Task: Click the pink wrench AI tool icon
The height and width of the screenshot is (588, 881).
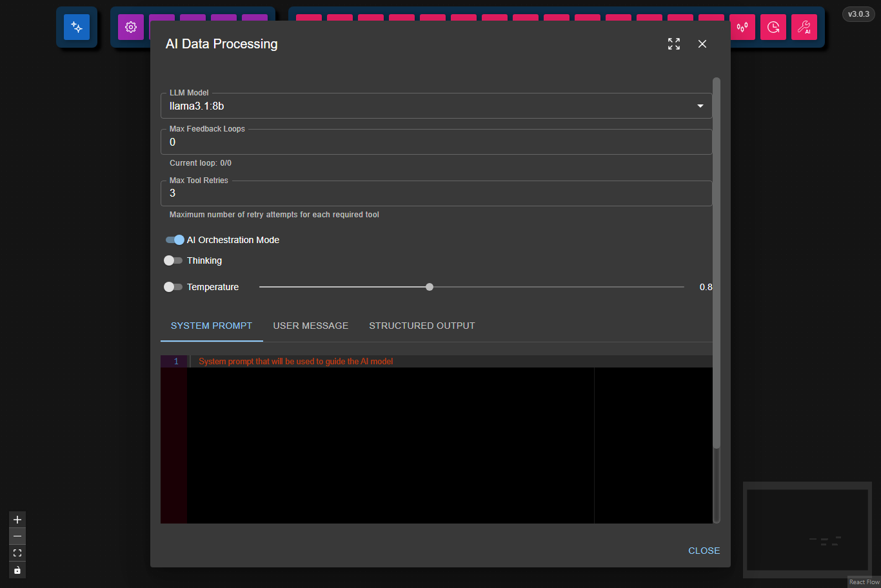Action: click(804, 27)
